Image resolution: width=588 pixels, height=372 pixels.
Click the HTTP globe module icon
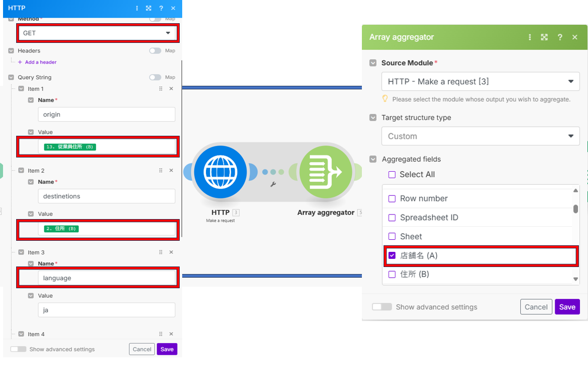point(221,172)
